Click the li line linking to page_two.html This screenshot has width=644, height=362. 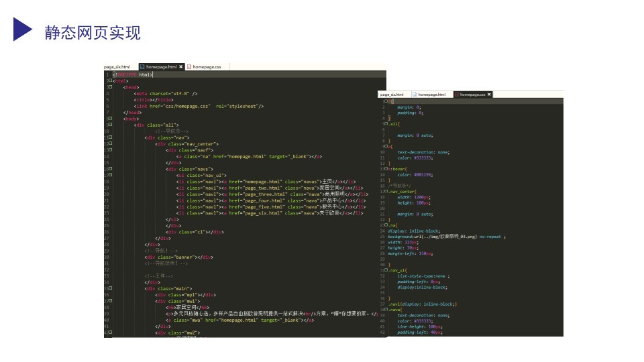click(x=270, y=188)
